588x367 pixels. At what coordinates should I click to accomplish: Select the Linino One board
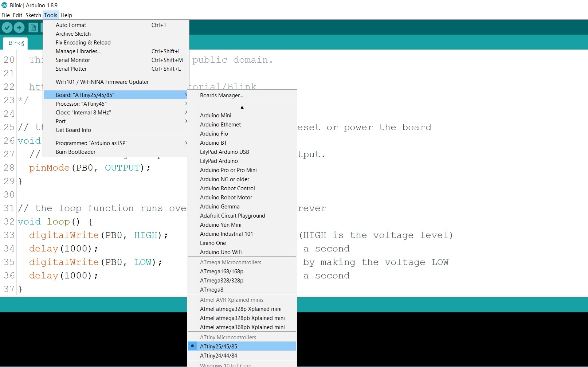tap(242, 243)
